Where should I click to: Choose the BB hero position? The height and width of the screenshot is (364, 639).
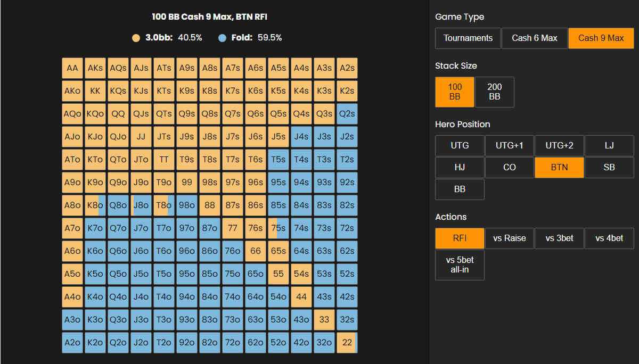tap(460, 189)
